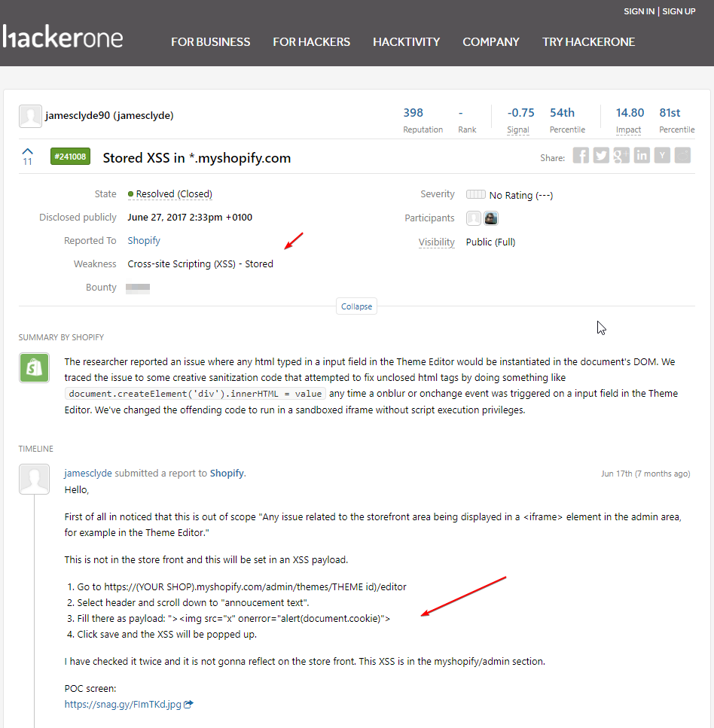Share report on LinkedIn
The width and height of the screenshot is (714, 728).
point(642,156)
